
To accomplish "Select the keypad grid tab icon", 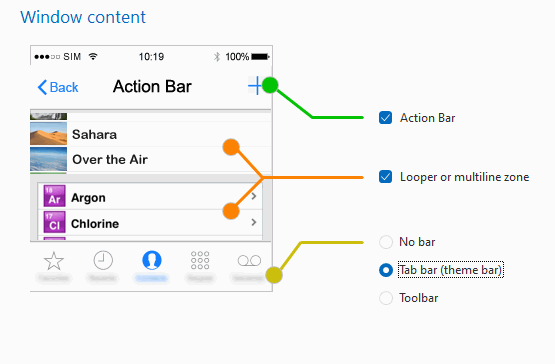I will point(200,260).
